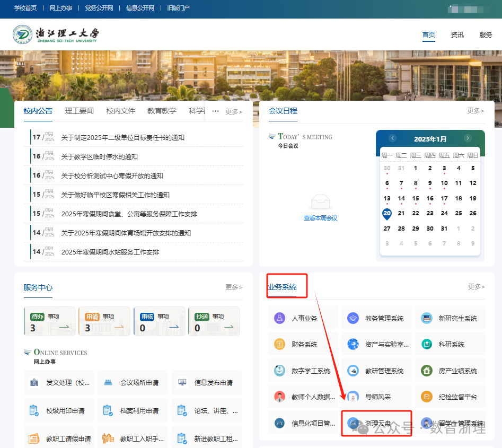Click 查看本周会议 link
Screen dimensions: 502x448
[x=320, y=218]
